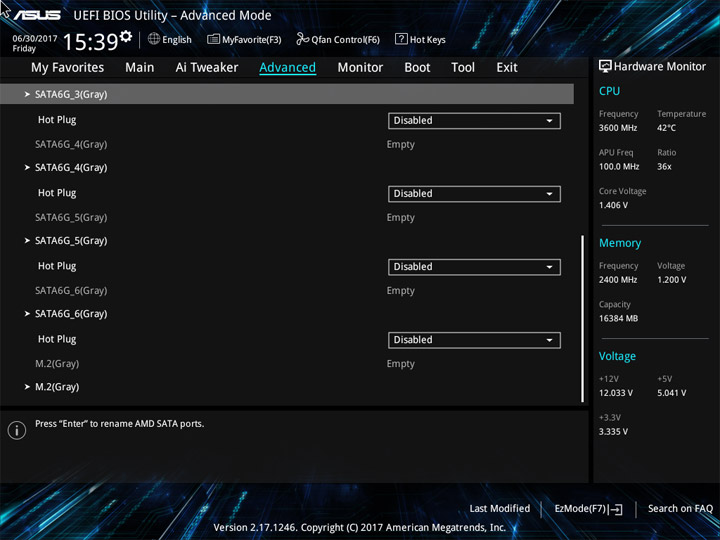Viewport: 720px width, 540px height.
Task: Click the settings gear next to clock
Action: 125,36
